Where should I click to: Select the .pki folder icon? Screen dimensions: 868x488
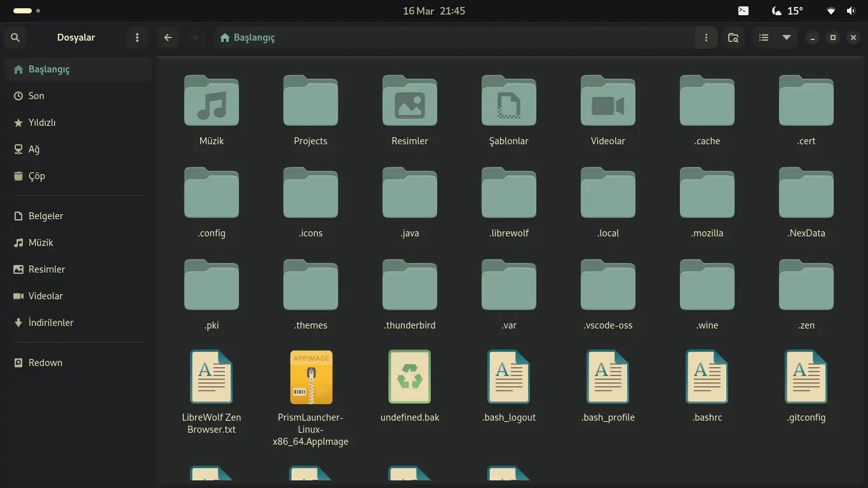coord(212,285)
